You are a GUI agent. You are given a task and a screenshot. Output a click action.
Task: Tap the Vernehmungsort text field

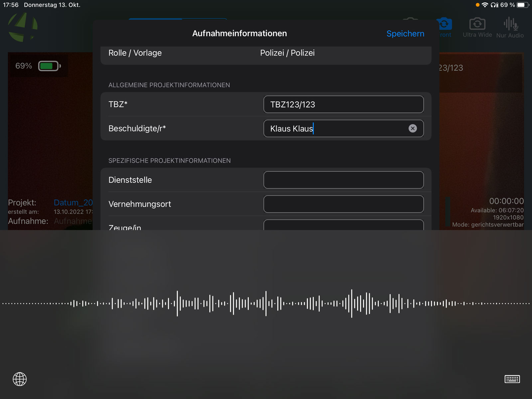(x=343, y=204)
